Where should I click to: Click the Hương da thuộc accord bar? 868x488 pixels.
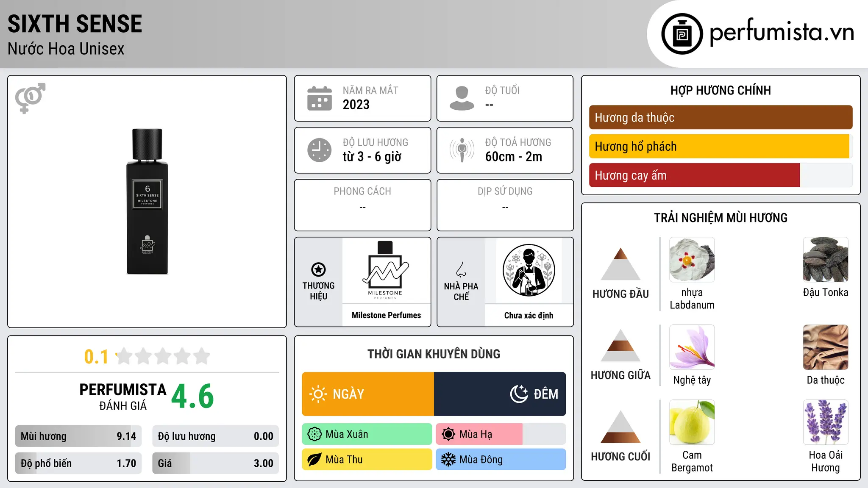721,117
